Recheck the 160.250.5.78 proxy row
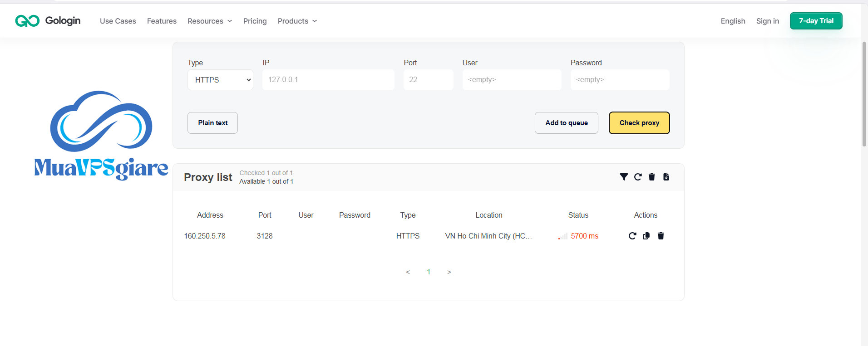868x346 pixels. (632, 236)
